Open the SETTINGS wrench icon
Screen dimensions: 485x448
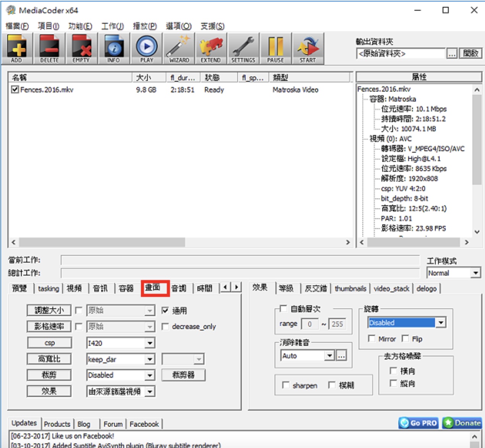pyautogui.click(x=243, y=48)
